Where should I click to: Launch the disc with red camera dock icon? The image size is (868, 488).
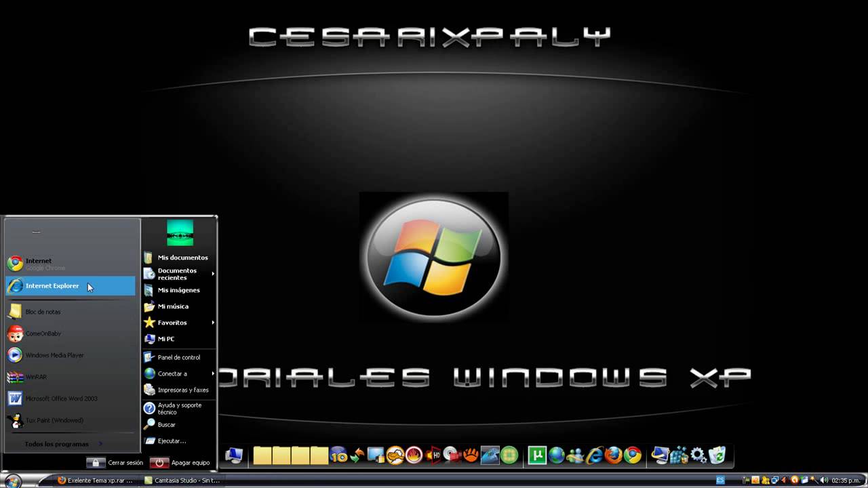452,455
